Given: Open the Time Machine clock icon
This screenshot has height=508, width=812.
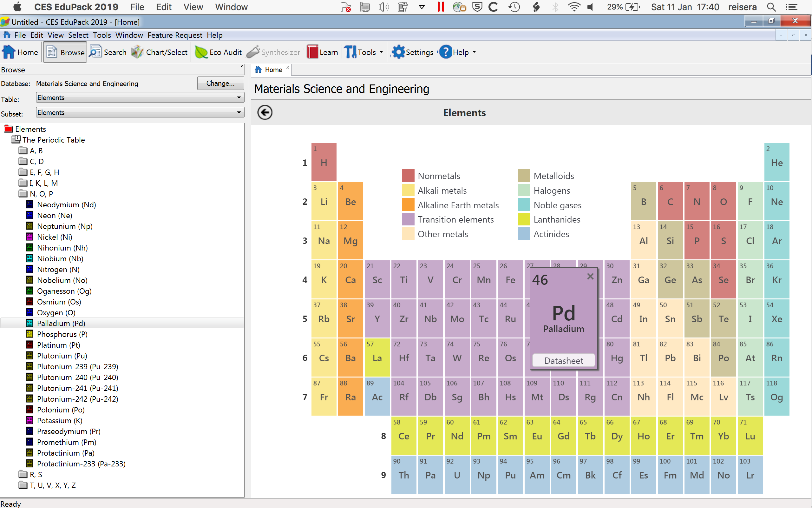Looking at the screenshot, I should (514, 7).
